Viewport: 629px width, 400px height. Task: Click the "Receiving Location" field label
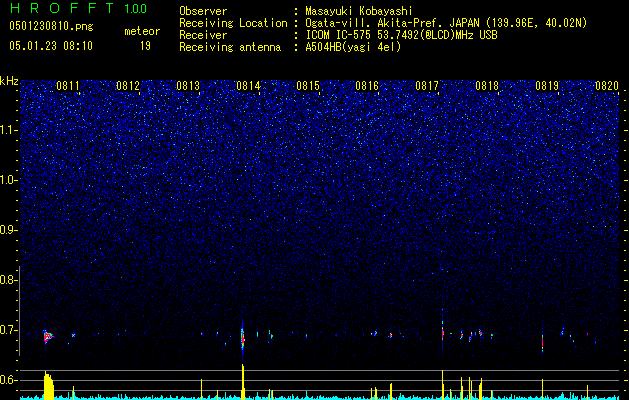click(233, 23)
